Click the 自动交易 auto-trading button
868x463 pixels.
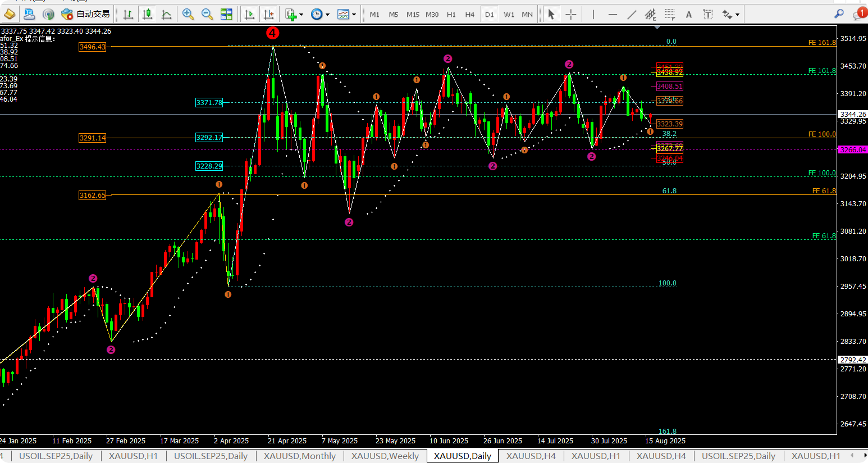86,14
